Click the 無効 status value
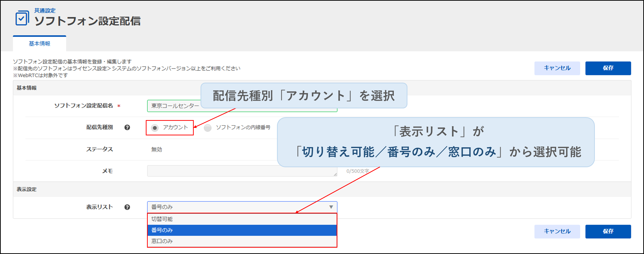The image size is (644, 254). point(156,149)
